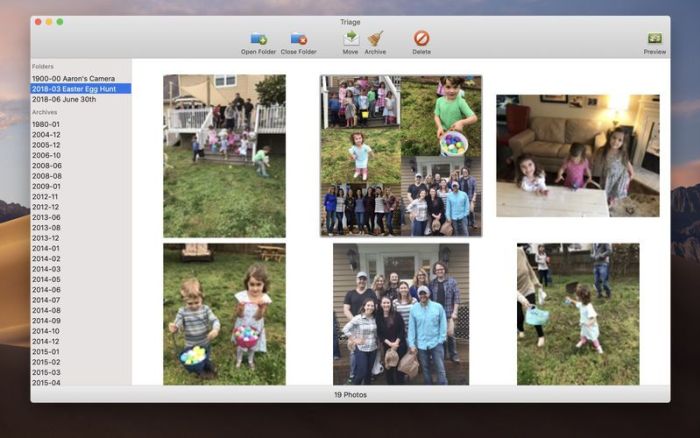Select the collage photo thumbnail
Viewport: 700px width, 438px height.
(401, 156)
